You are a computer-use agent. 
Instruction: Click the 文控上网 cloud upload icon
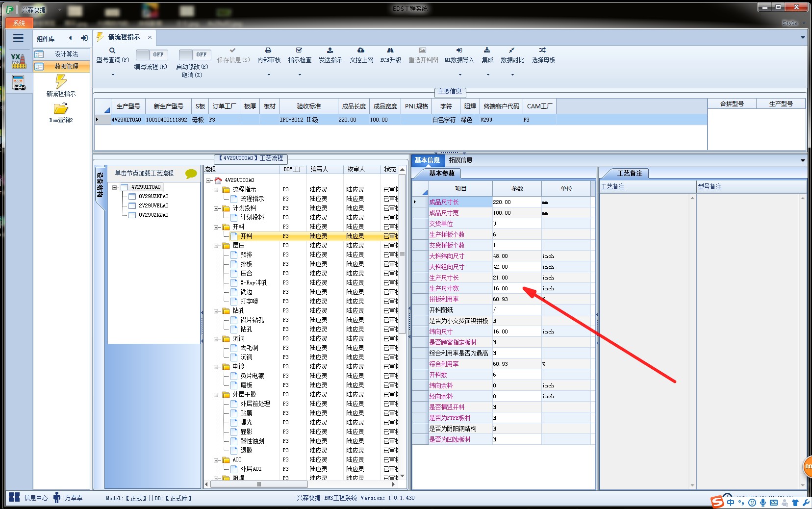coord(361,50)
